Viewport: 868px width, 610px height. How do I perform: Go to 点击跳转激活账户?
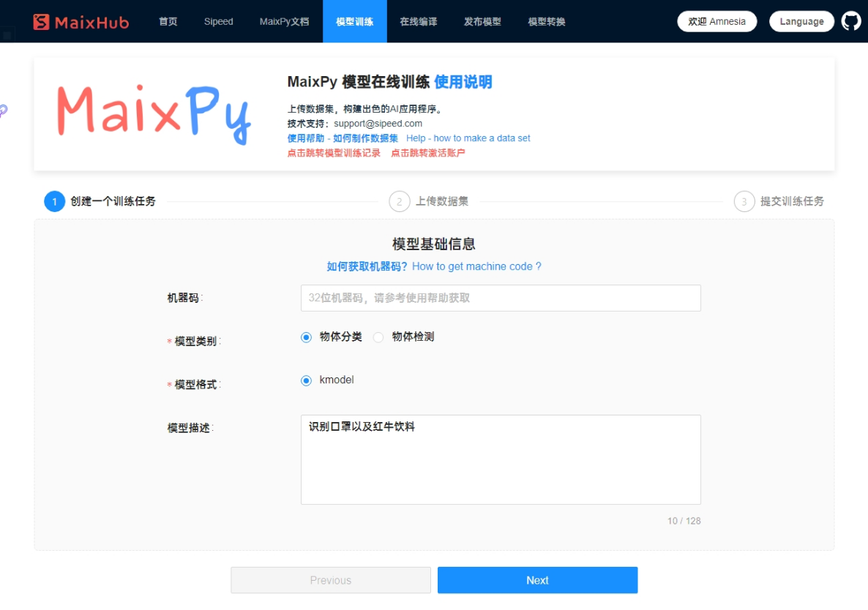pyautogui.click(x=427, y=153)
